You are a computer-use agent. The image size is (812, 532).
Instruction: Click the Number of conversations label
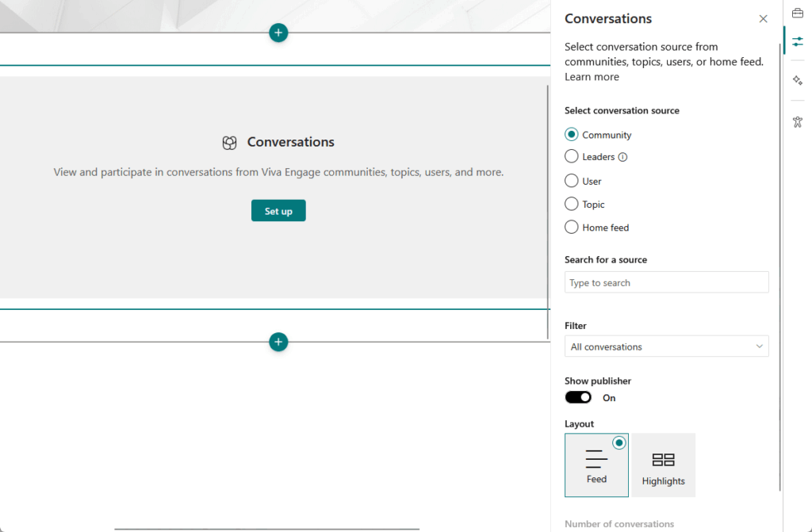click(x=619, y=524)
